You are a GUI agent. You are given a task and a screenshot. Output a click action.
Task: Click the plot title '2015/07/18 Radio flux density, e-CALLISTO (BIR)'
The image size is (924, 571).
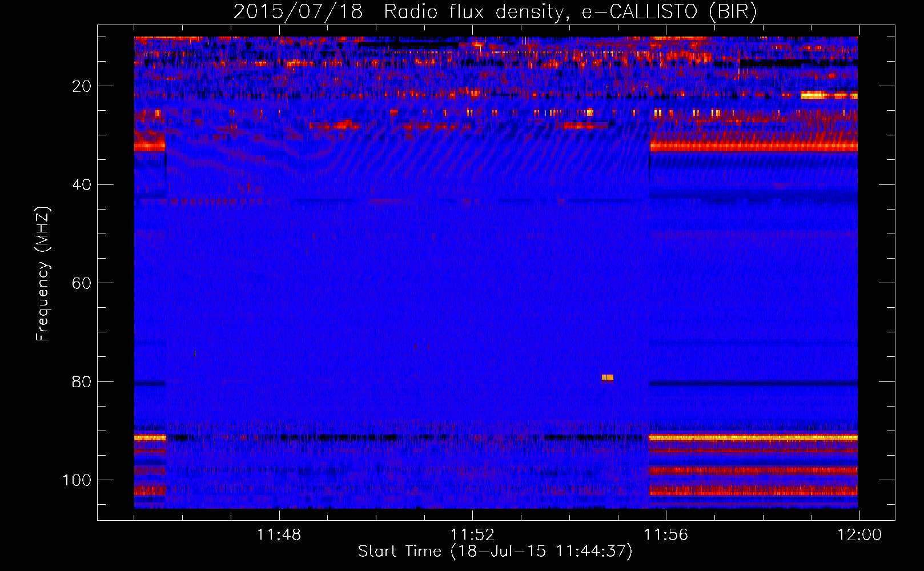(x=495, y=12)
